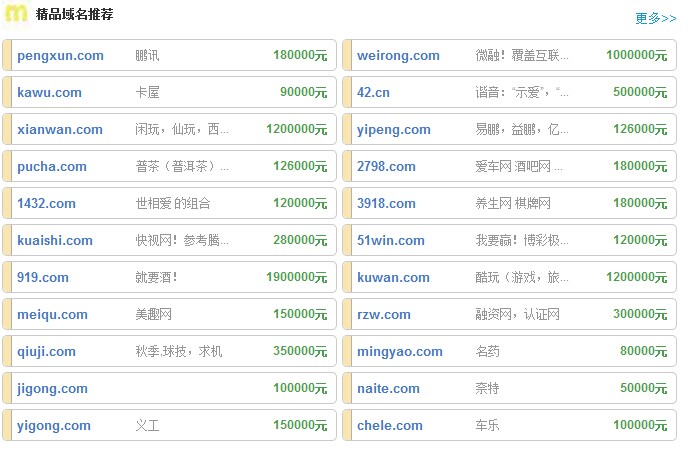Image resolution: width=688 pixels, height=455 pixels.
Task: Click the kawu.com domain link
Action: (x=49, y=93)
